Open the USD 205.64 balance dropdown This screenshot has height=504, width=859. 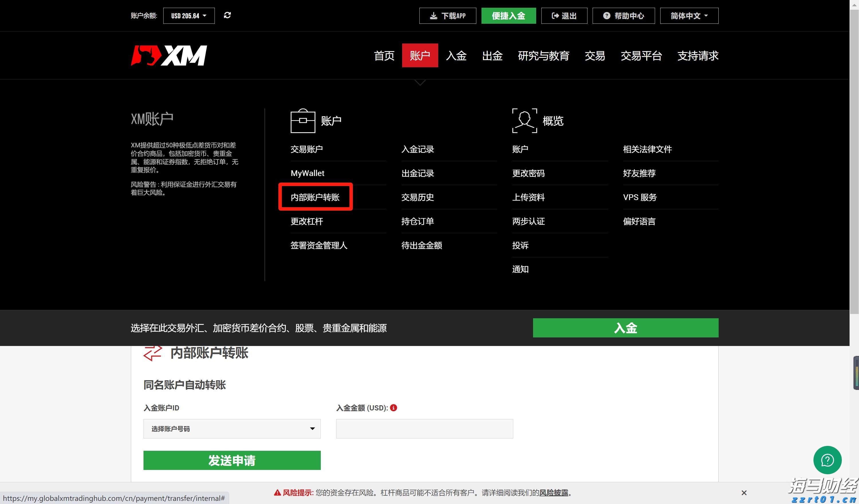coord(188,15)
